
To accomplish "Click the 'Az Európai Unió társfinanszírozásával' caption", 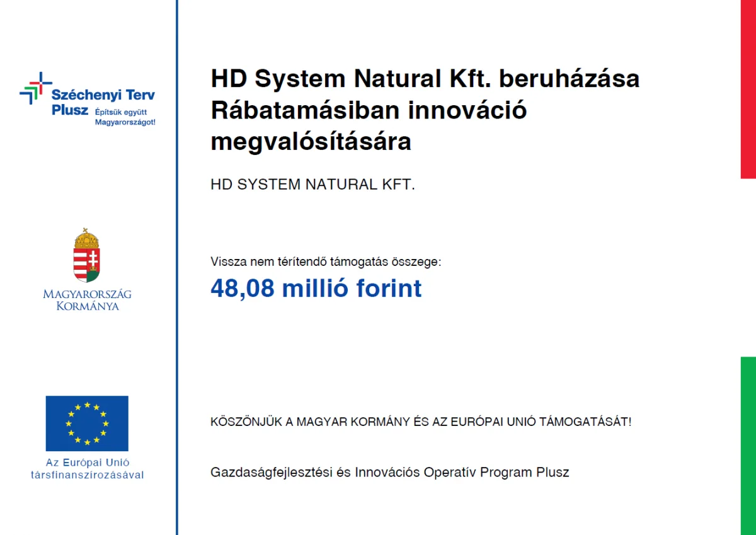I will point(87,469).
